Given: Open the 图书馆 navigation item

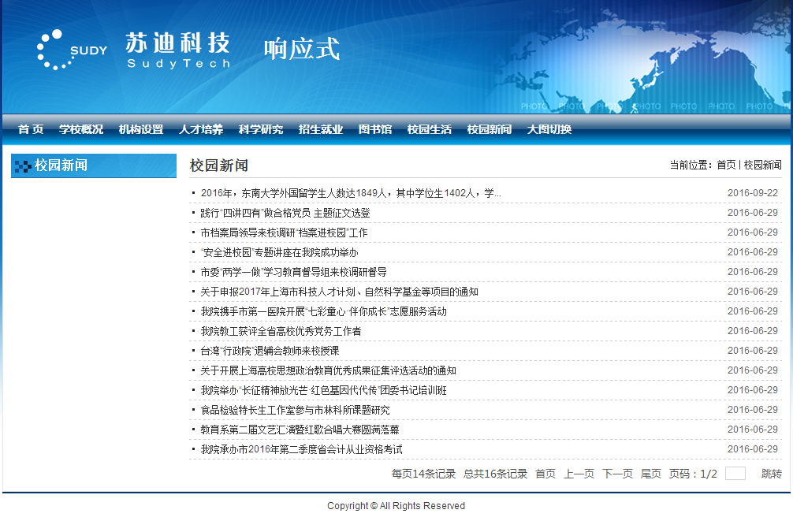Looking at the screenshot, I should [375, 129].
